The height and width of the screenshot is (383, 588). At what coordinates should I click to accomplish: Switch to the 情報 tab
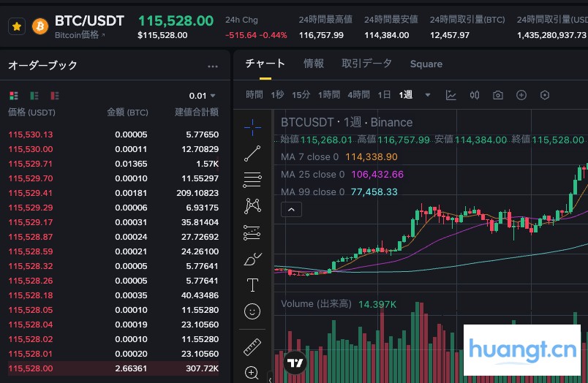click(x=314, y=64)
